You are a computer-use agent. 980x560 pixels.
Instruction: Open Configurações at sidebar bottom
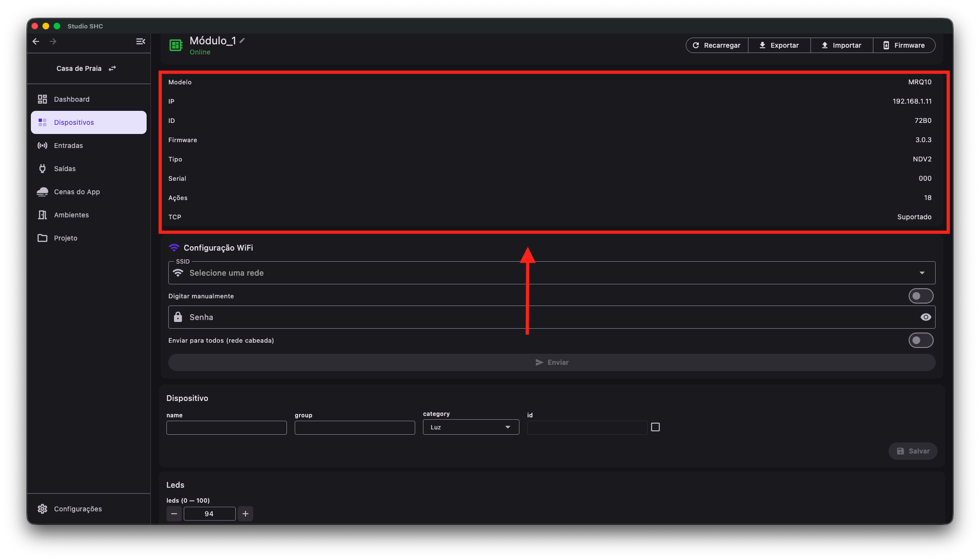pyautogui.click(x=89, y=509)
